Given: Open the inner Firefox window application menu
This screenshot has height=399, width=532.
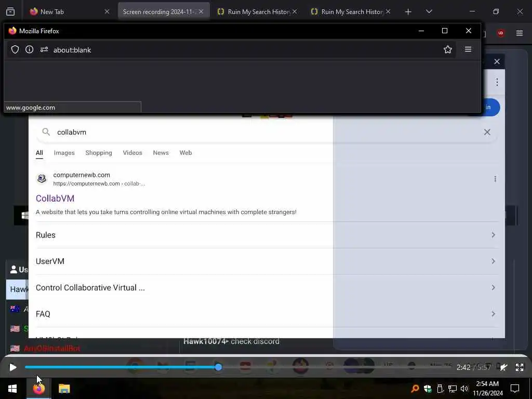Looking at the screenshot, I should 468,49.
